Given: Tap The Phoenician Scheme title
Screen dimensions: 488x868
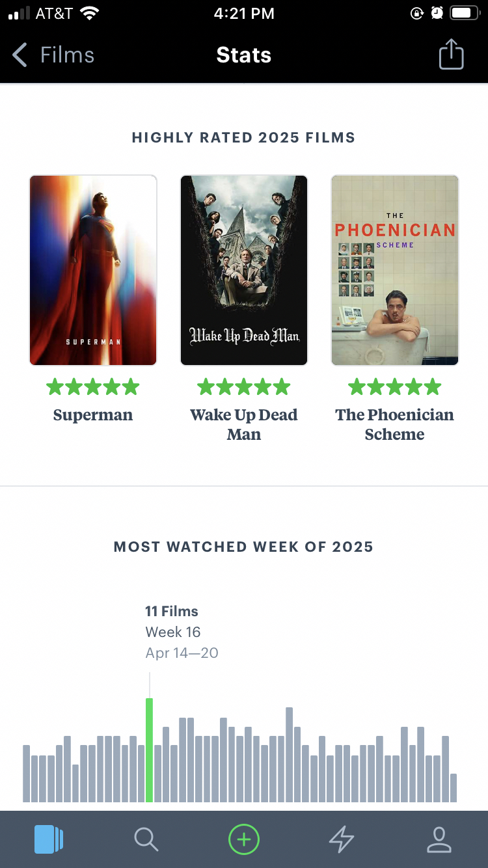Looking at the screenshot, I should coord(395,424).
